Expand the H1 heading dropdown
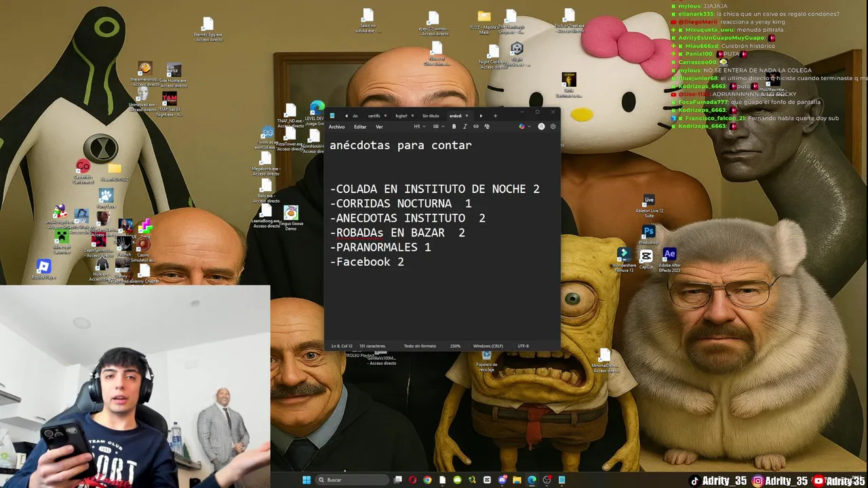 tap(420, 127)
